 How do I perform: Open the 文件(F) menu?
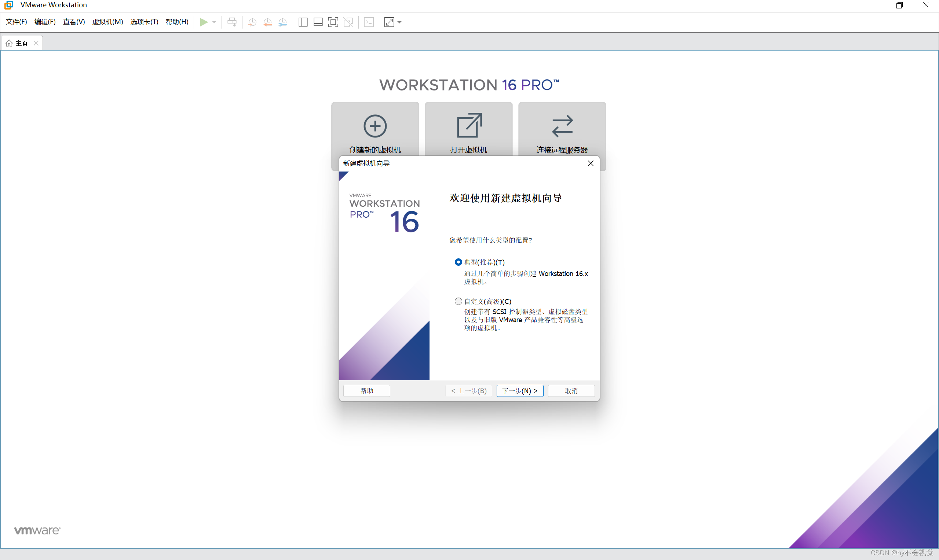tap(16, 22)
